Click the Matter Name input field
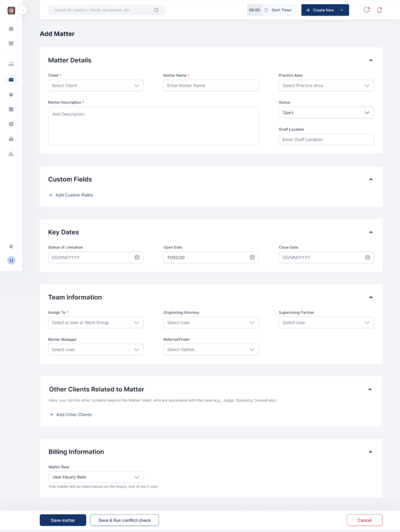Screen dimensions: 400x532 click(x=210, y=86)
